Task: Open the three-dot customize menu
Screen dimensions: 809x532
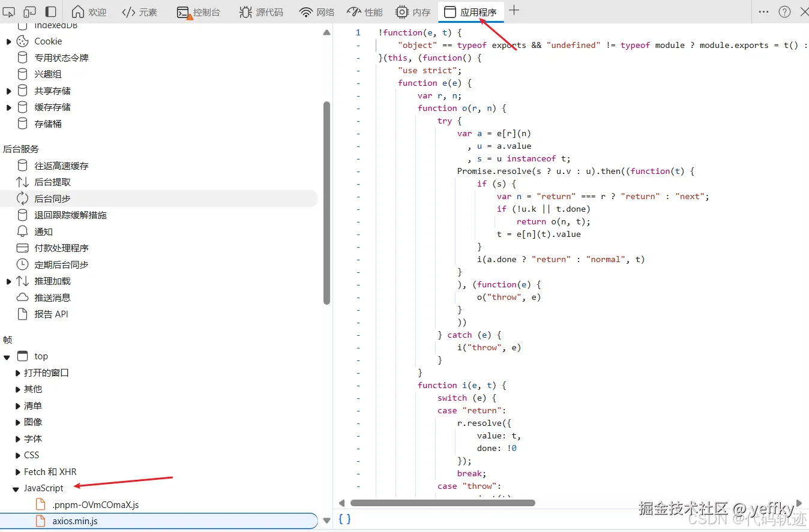Action: pos(763,11)
